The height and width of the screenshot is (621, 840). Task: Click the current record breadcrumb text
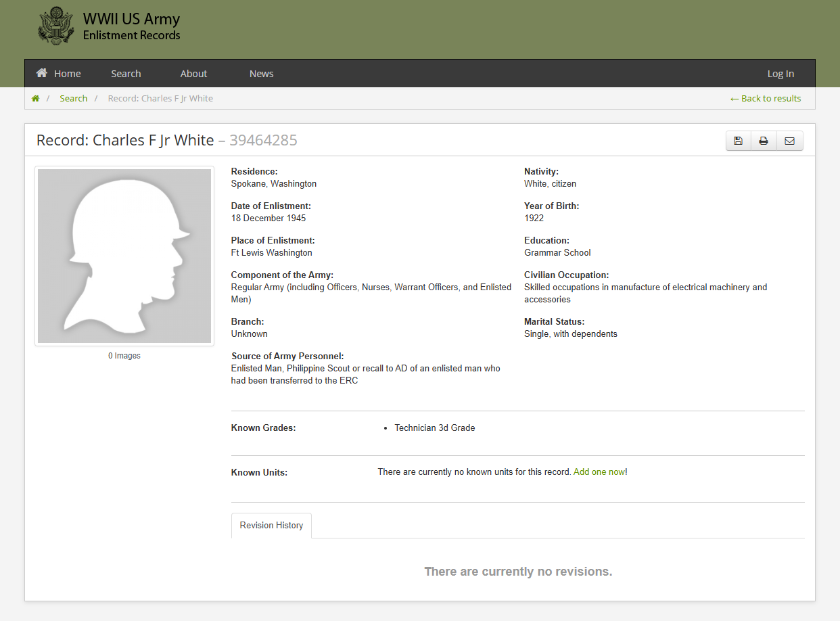pyautogui.click(x=160, y=99)
